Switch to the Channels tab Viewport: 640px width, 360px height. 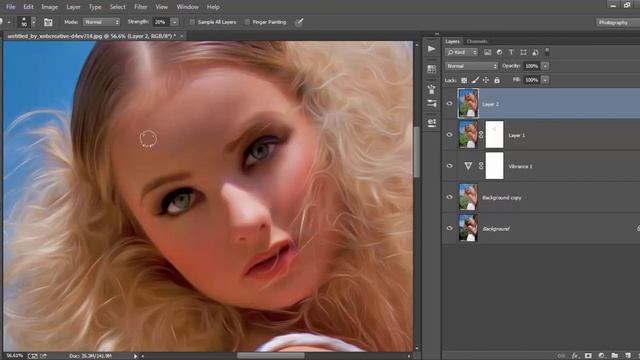pos(477,41)
